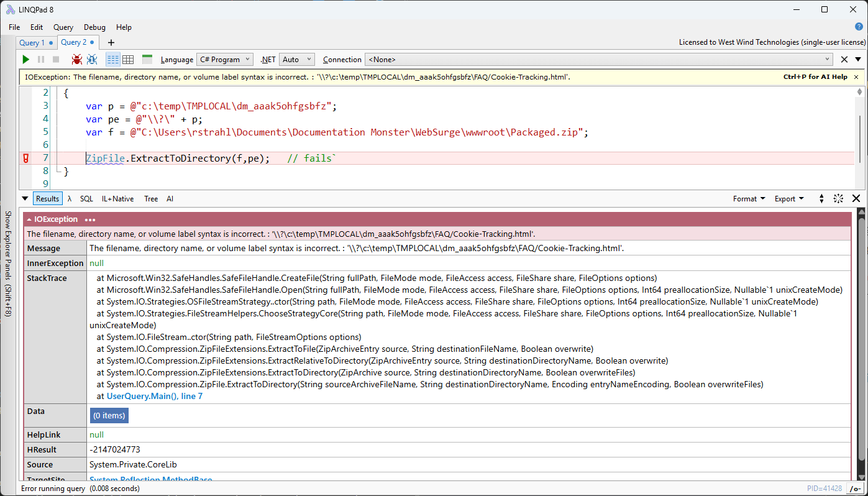Viewport: 868px width, 496px height.
Task: Add a new query tab with plus button
Action: [111, 43]
